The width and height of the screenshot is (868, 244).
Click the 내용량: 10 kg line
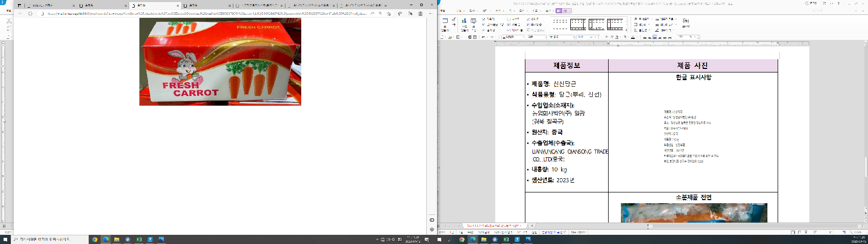point(549,169)
